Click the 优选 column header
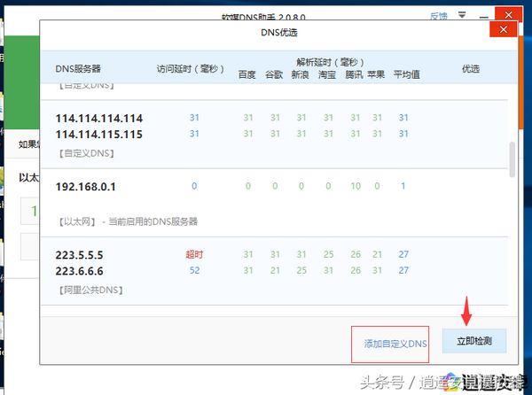 pos(471,69)
